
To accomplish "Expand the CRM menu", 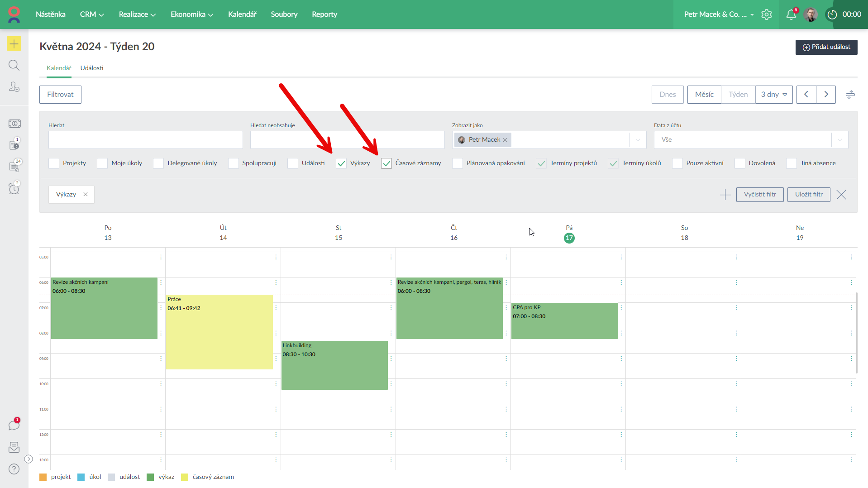I will tap(92, 14).
